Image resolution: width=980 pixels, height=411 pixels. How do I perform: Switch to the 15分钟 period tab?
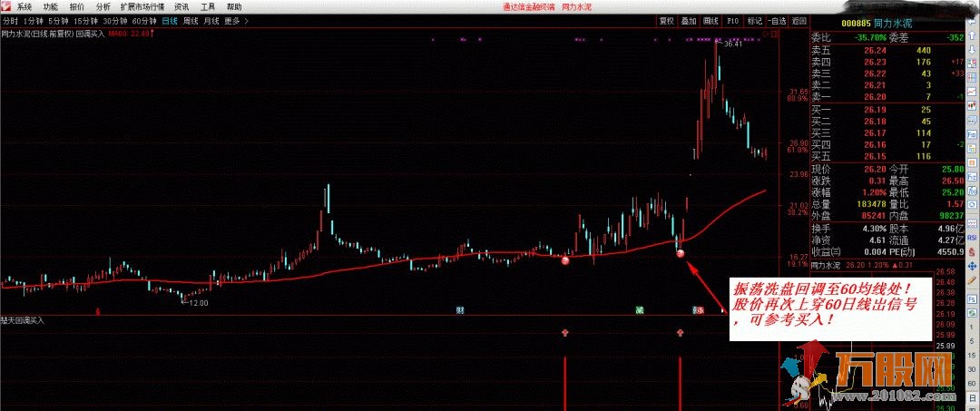pyautogui.click(x=86, y=21)
